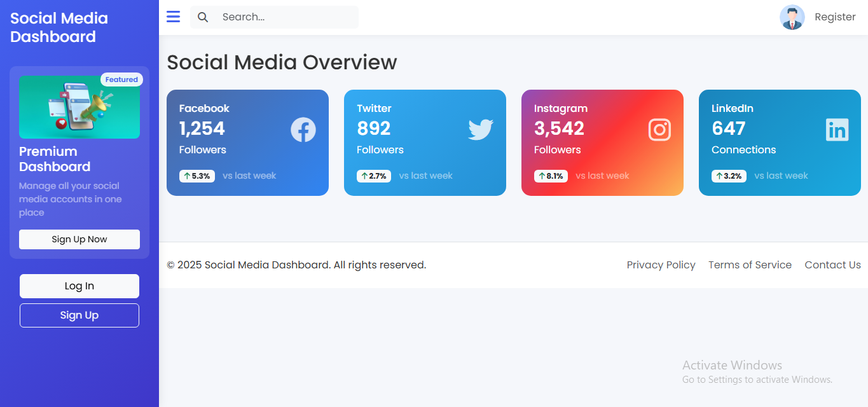The image size is (868, 407).
Task: Click the LinkedIn logo icon
Action: click(x=837, y=130)
